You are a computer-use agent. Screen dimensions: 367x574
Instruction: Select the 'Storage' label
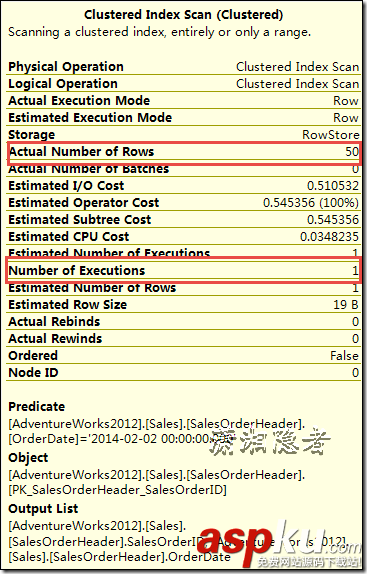pos(31,135)
